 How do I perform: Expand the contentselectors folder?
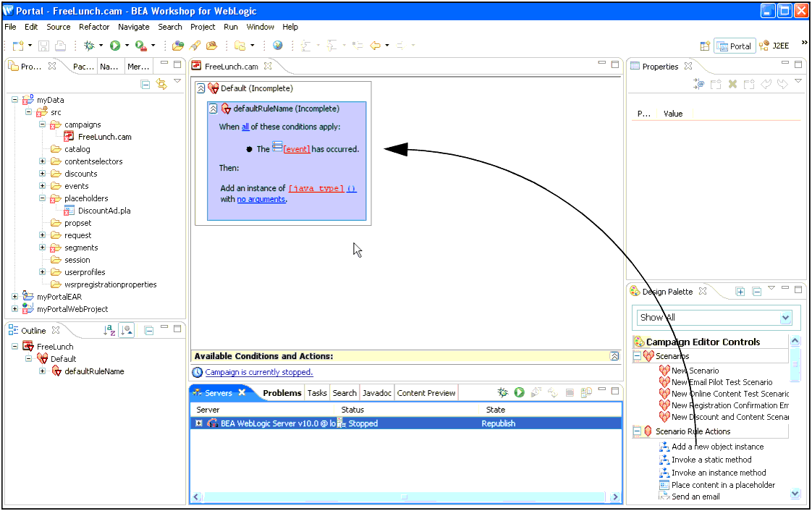(43, 161)
